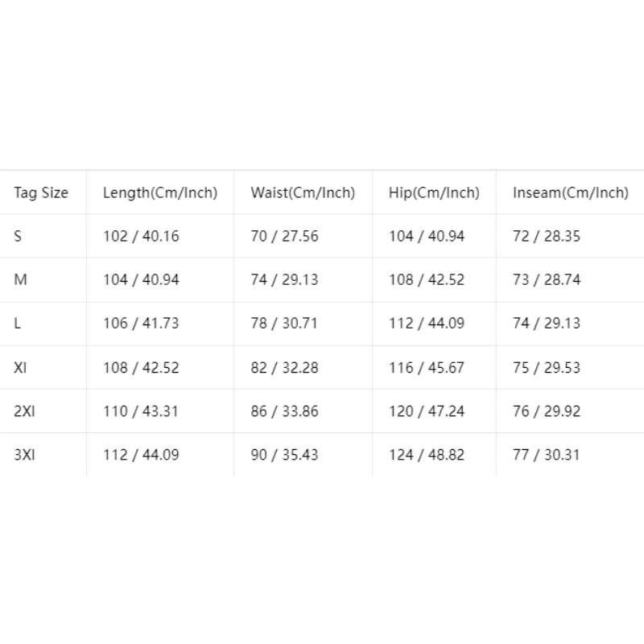Click hip cell 124 / 48.82
644x644 pixels.
pos(427,455)
